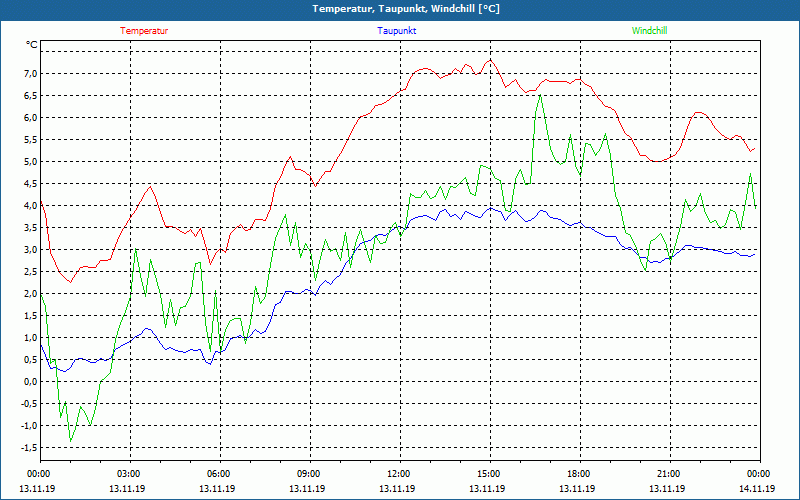Click the 5,0 y-axis value
Viewport: 800px width, 500px height.
[31, 162]
